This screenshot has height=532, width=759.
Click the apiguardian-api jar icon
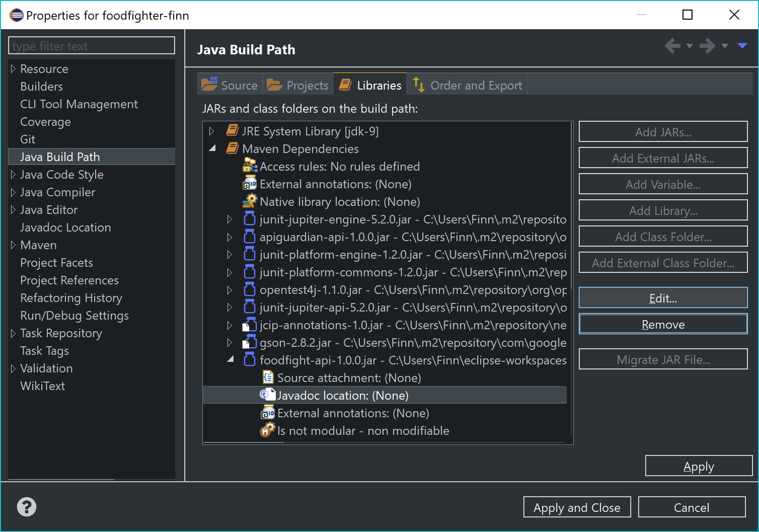[250, 237]
